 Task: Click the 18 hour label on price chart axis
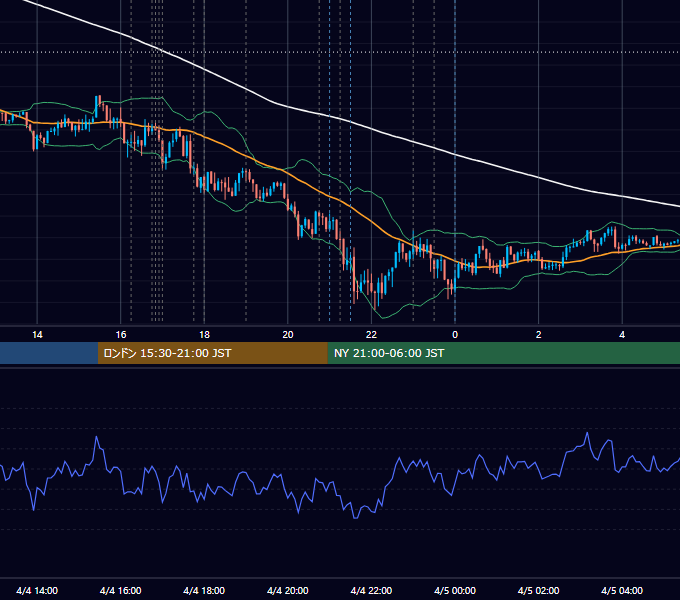pyautogui.click(x=204, y=335)
